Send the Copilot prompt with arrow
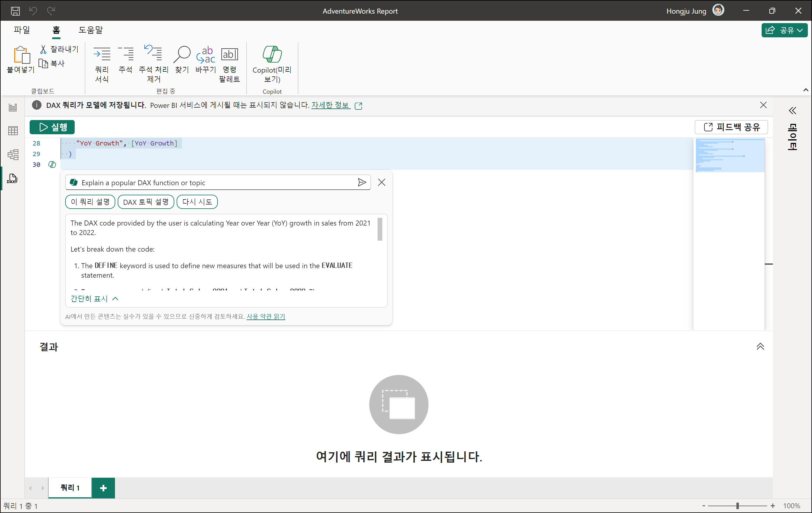Viewport: 812px width, 513px height. pos(362,183)
